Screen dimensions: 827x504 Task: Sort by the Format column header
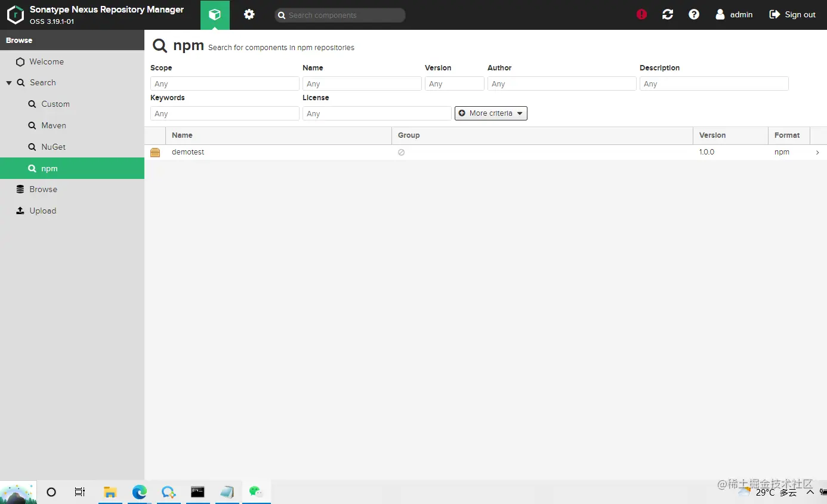click(789, 135)
